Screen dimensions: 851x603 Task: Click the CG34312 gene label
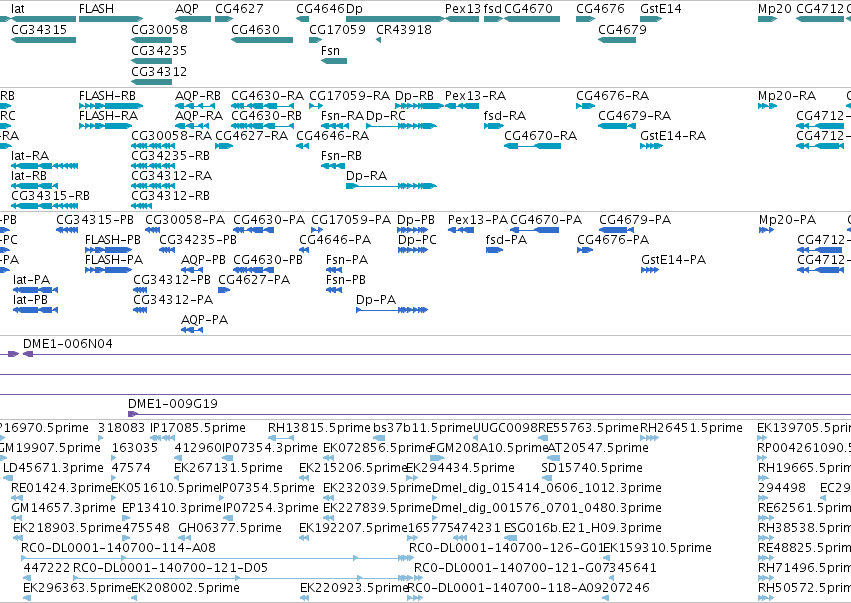pos(159,72)
